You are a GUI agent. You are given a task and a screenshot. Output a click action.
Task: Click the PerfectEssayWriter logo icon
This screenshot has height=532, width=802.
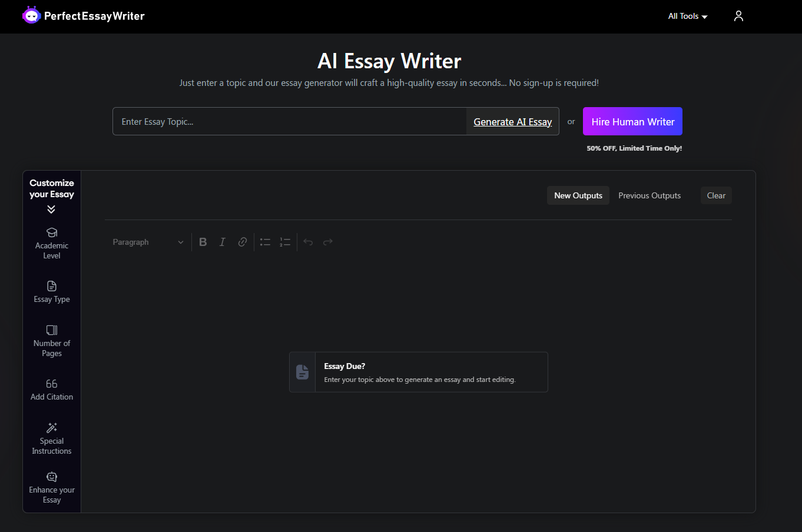31,15
